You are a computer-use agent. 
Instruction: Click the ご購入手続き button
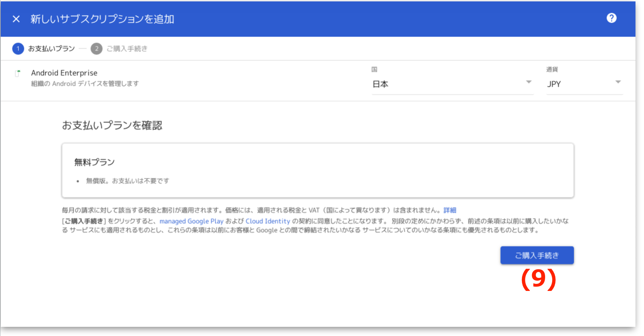tap(536, 255)
